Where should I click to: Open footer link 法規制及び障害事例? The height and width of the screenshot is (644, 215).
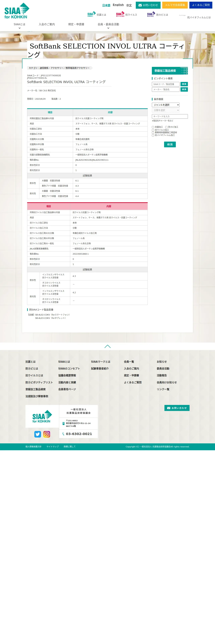37,396
